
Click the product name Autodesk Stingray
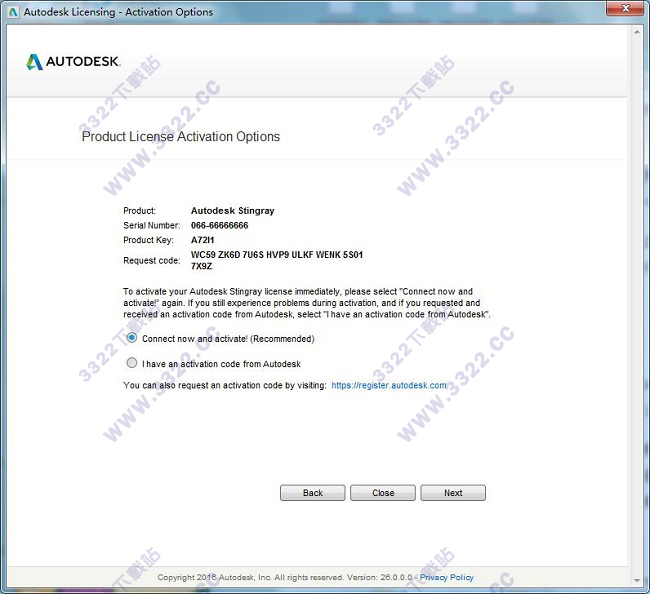tap(233, 211)
